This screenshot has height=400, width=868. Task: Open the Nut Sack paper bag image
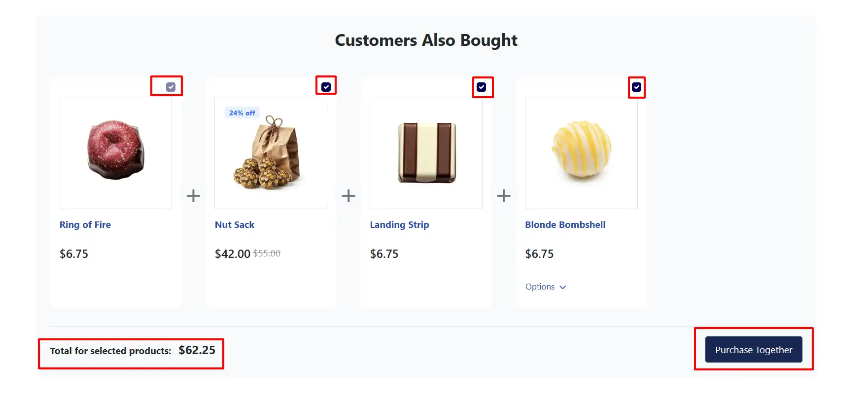point(271,153)
